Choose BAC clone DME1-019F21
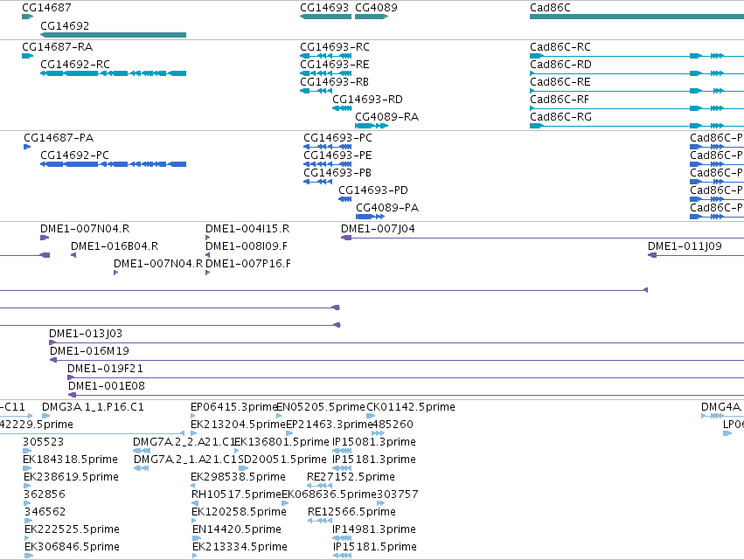Viewport: 744px width, 560px height. pyautogui.click(x=105, y=369)
